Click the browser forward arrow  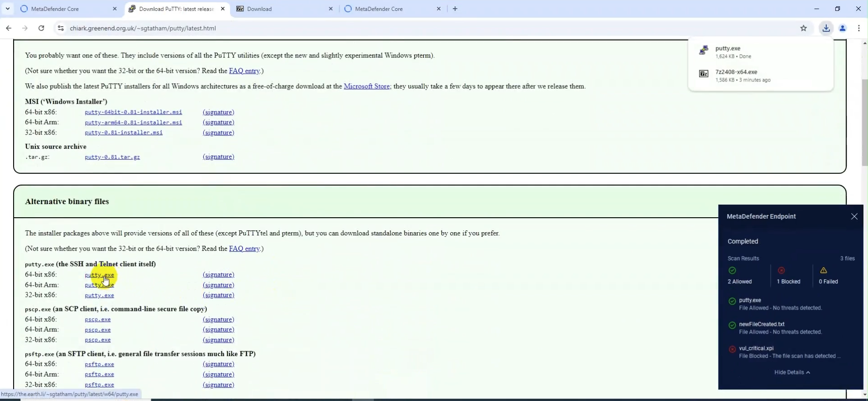pos(25,28)
